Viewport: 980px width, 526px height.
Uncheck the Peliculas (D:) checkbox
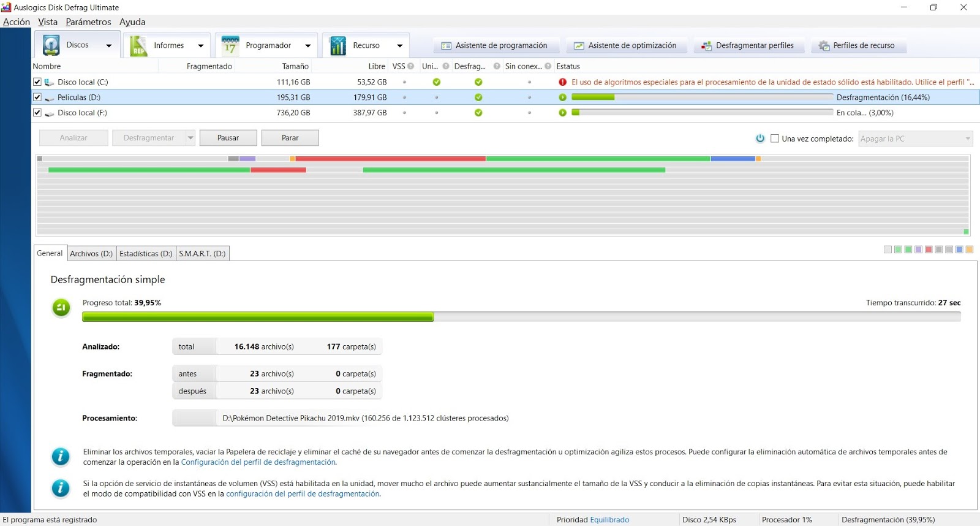37,97
